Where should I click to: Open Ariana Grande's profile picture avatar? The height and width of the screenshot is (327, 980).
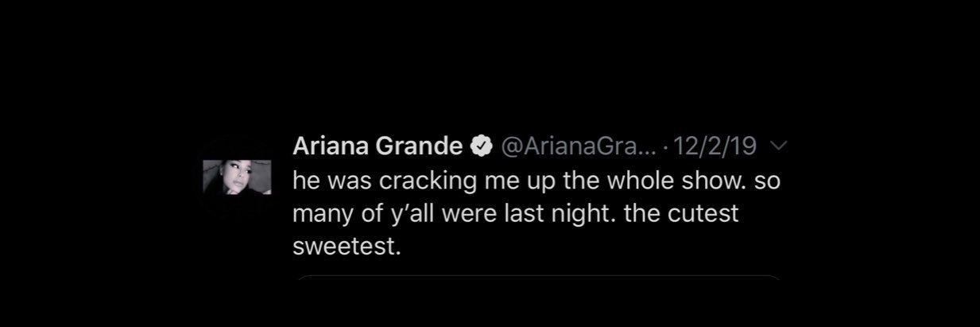pyautogui.click(x=237, y=177)
